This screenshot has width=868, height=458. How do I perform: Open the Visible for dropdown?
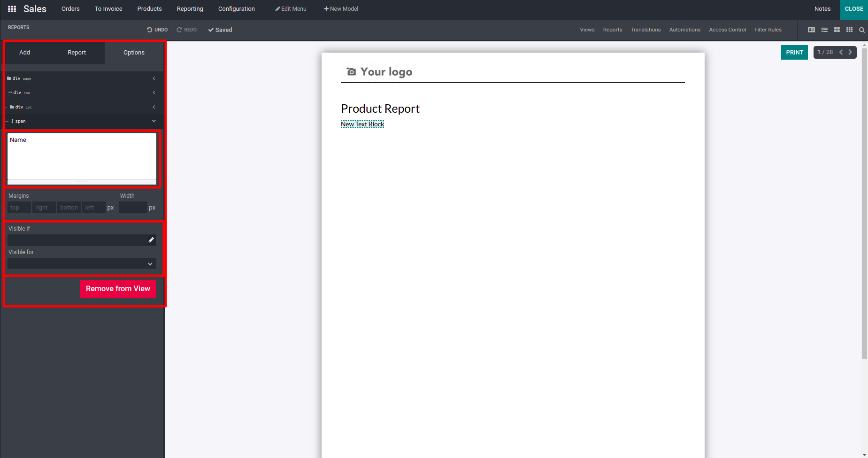click(82, 264)
